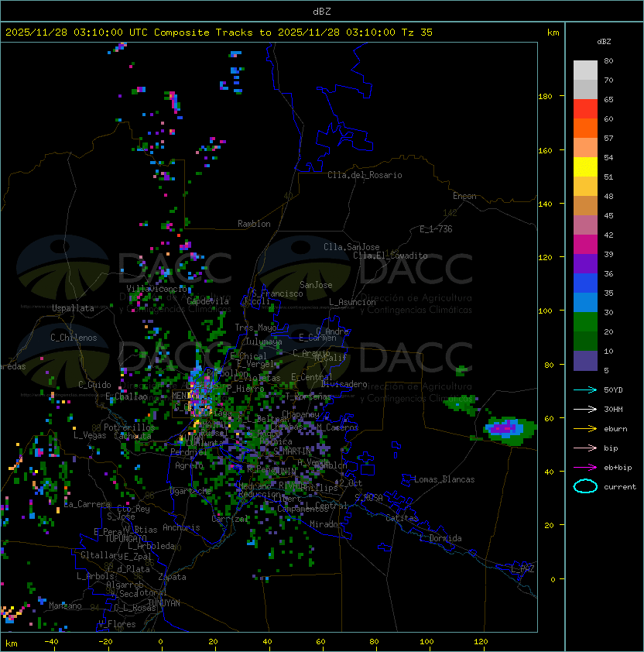644x652 pixels.
Task: Click the dBZ title at top center
Action: 322,11
